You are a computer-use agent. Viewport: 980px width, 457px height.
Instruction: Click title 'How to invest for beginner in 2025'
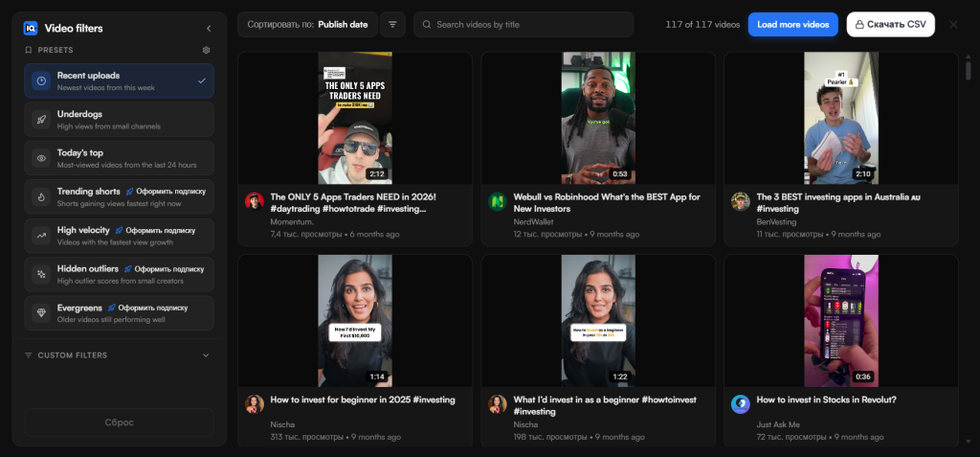click(363, 400)
